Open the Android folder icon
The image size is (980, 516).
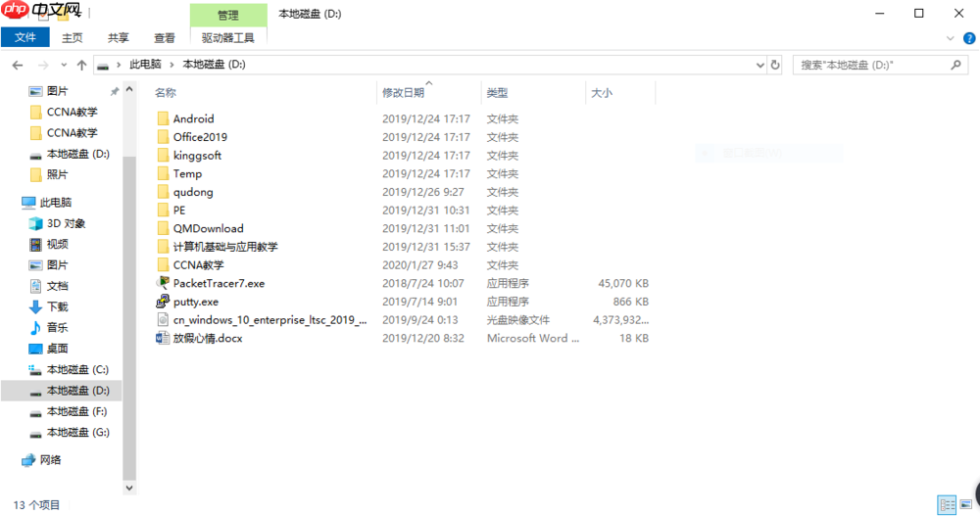pos(163,118)
